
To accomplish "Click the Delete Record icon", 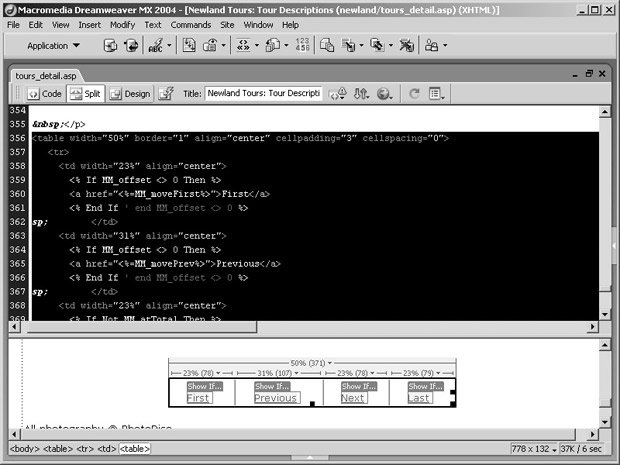I will (406, 45).
